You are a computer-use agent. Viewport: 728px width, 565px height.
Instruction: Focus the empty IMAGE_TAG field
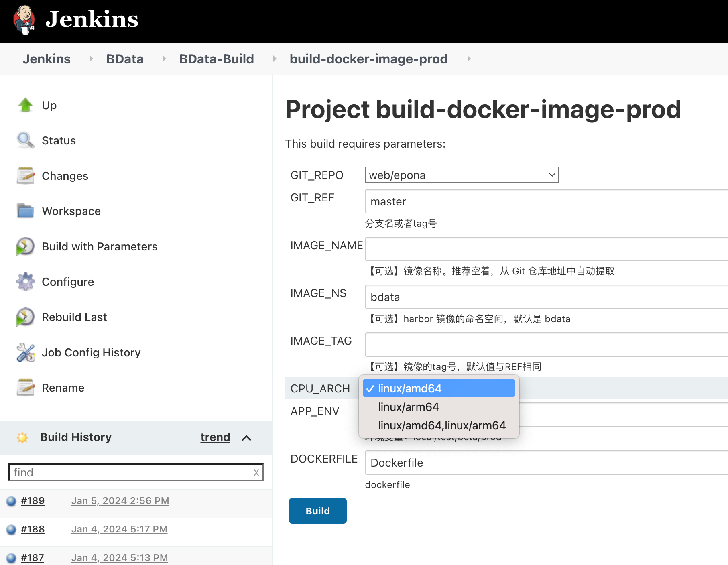click(546, 345)
